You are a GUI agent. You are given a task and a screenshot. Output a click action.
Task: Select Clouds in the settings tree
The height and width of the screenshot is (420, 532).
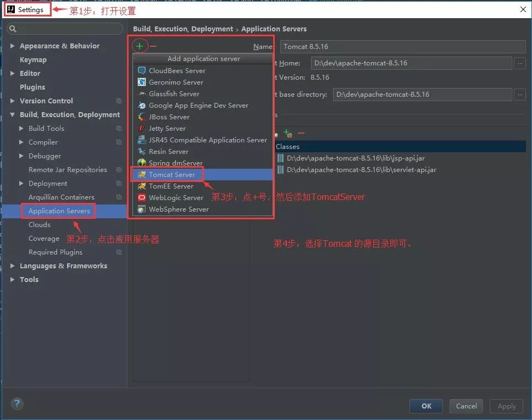[39, 224]
